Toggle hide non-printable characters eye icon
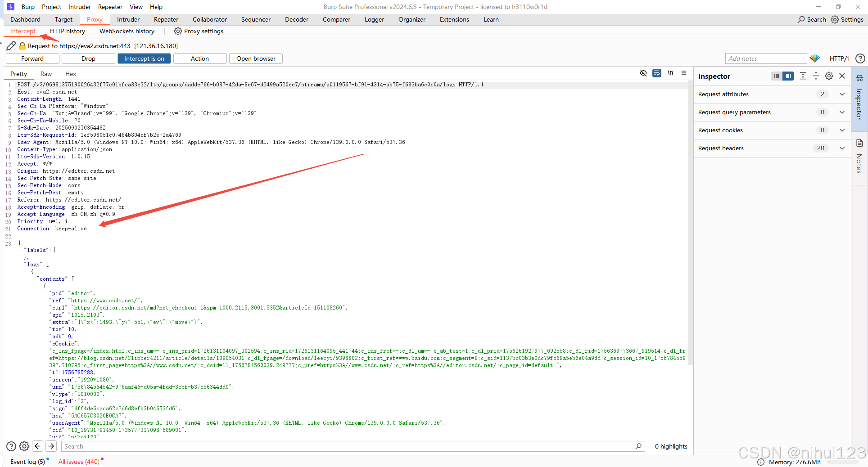The width and height of the screenshot is (868, 467). [643, 73]
